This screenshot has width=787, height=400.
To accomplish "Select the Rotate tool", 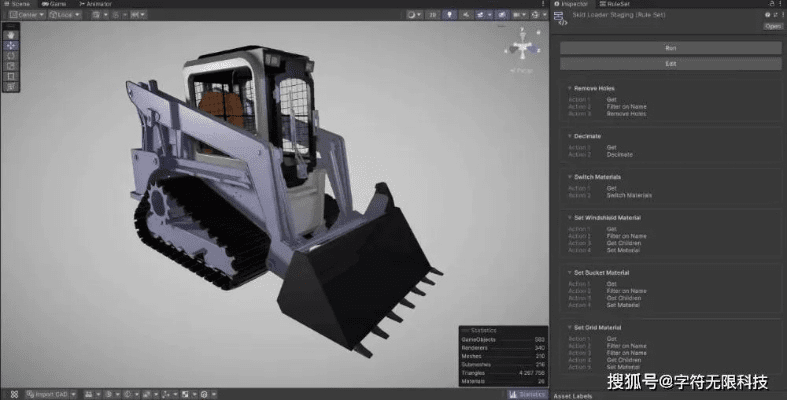I will [x=11, y=55].
